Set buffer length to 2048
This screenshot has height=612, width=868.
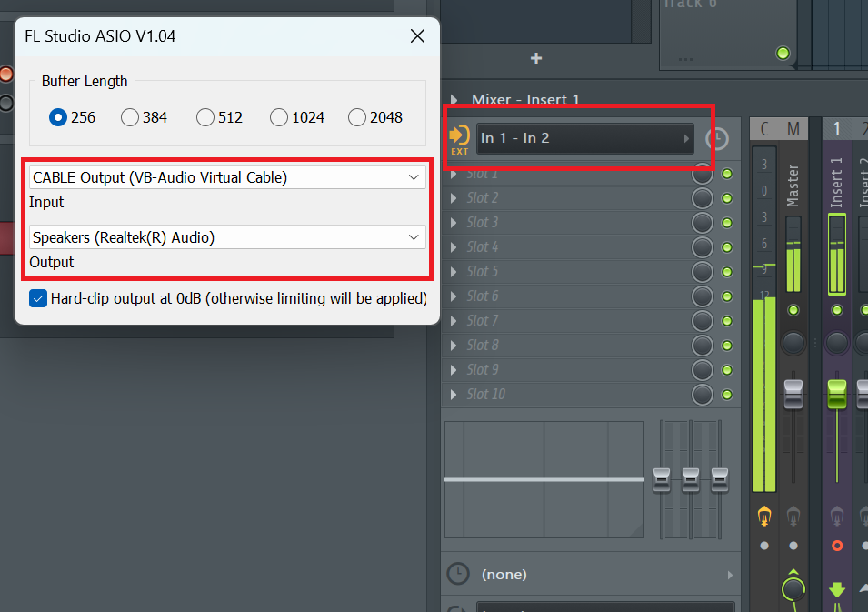[357, 117]
